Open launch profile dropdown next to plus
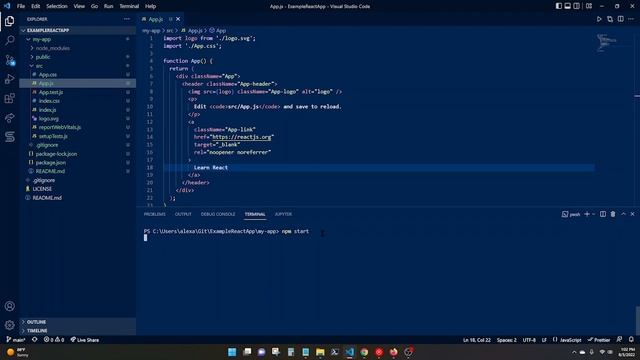This screenshot has height=360, width=640. click(593, 214)
